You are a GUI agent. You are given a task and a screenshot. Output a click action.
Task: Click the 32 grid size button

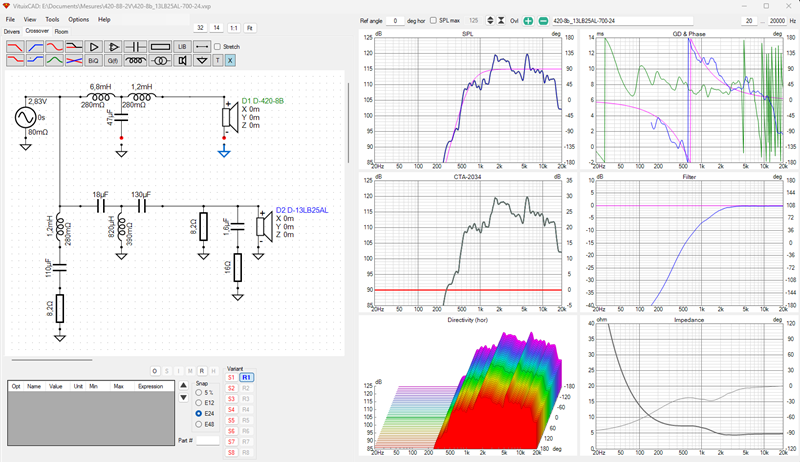[201, 28]
